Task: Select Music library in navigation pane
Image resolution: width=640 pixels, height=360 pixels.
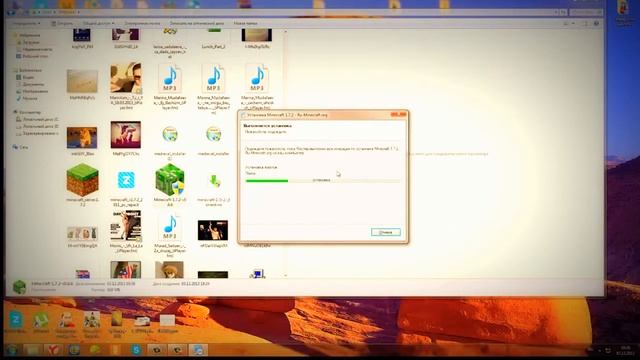Action: (x=27, y=98)
